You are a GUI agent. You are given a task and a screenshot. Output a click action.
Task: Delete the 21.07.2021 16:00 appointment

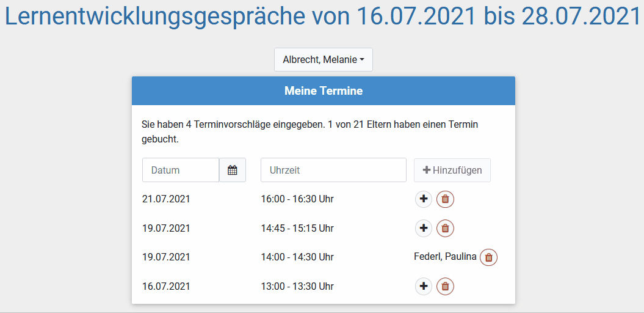pyautogui.click(x=445, y=199)
